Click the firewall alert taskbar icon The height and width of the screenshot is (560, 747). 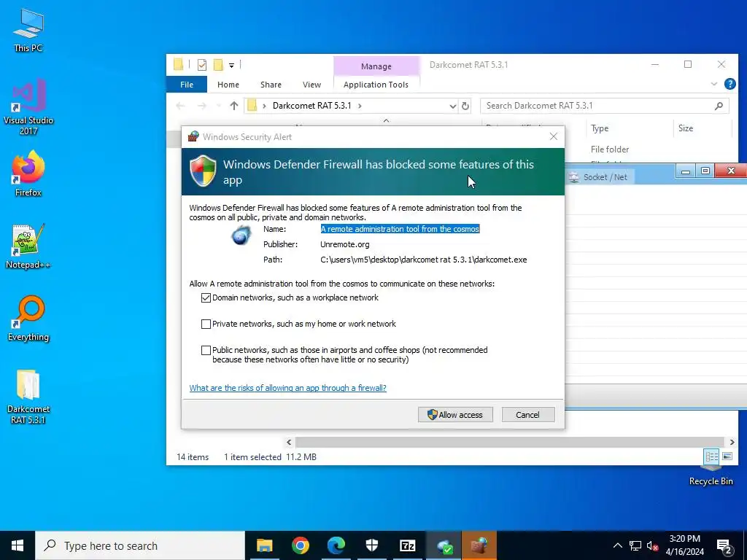(479, 545)
